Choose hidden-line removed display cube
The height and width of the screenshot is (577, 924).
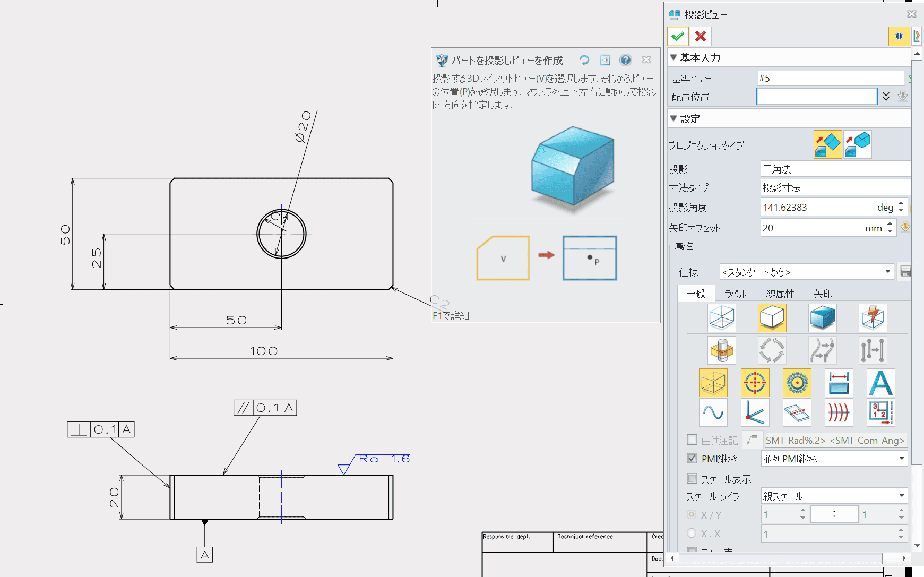(x=772, y=317)
